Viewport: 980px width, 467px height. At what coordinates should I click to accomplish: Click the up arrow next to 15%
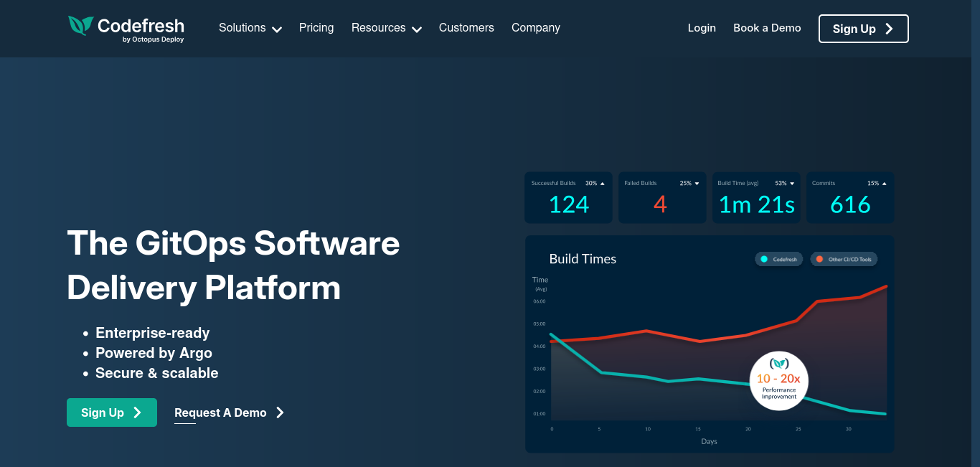click(884, 184)
